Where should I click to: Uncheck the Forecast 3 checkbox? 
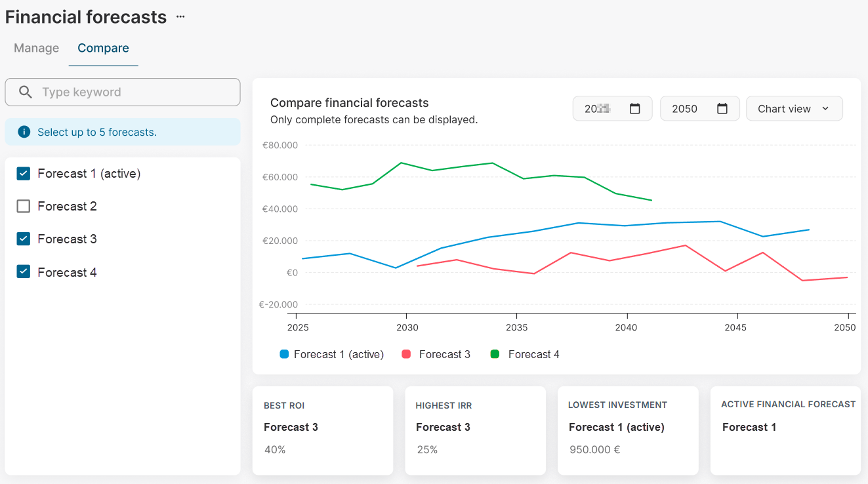[24, 239]
